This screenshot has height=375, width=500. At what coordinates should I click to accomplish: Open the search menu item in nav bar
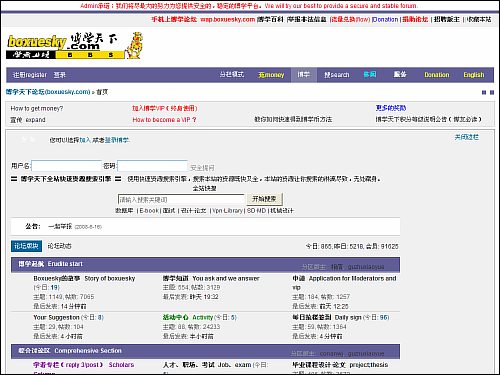337,75
